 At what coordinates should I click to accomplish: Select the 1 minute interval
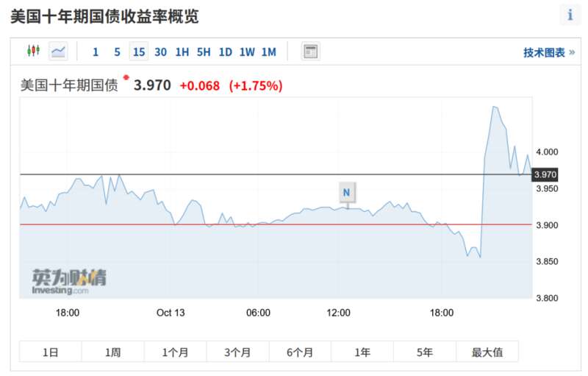click(x=96, y=52)
